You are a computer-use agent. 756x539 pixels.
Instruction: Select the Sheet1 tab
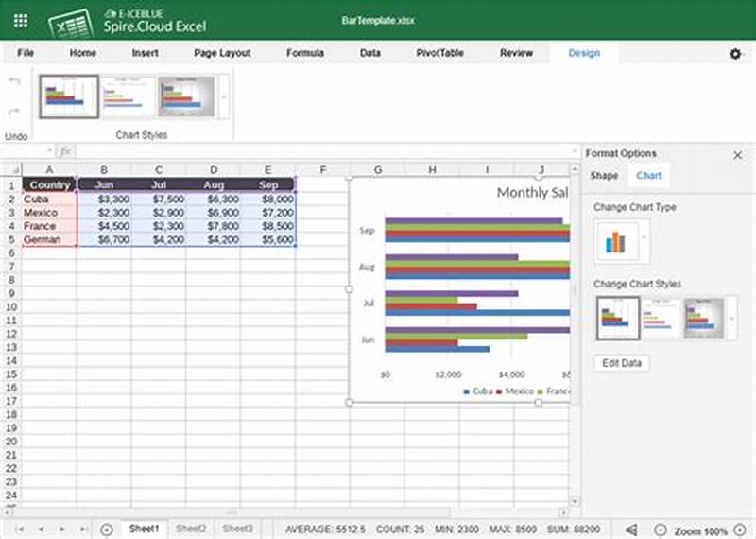point(145,529)
